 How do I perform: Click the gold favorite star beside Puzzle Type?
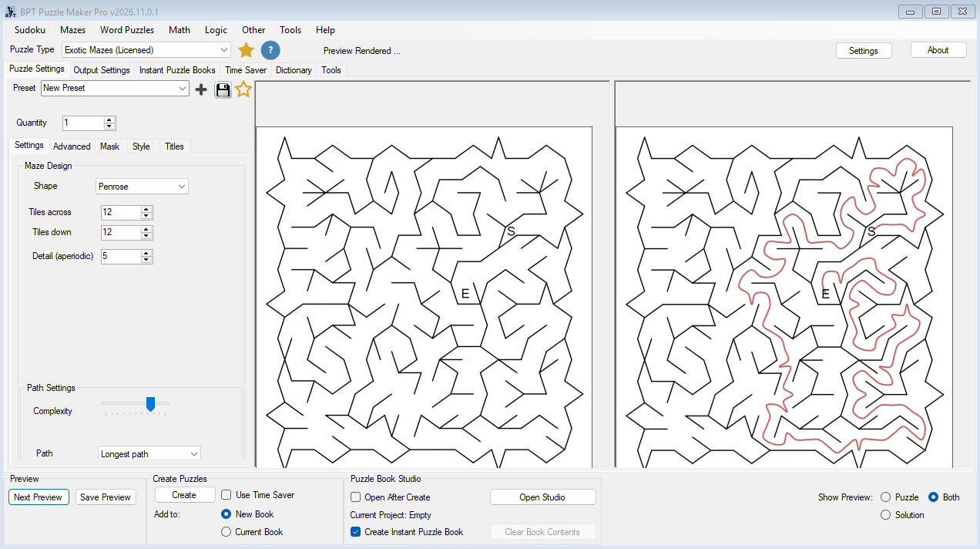[x=246, y=50]
